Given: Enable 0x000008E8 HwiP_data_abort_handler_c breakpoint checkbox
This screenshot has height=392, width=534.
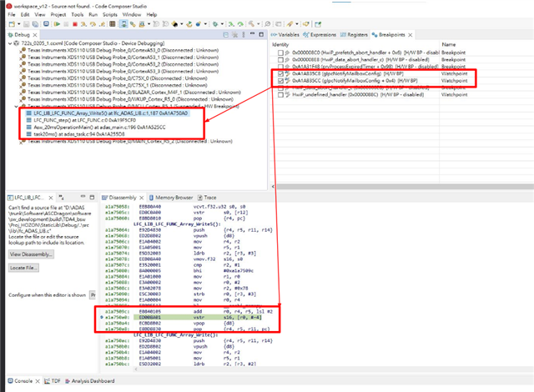Looking at the screenshot, I should click(x=280, y=60).
